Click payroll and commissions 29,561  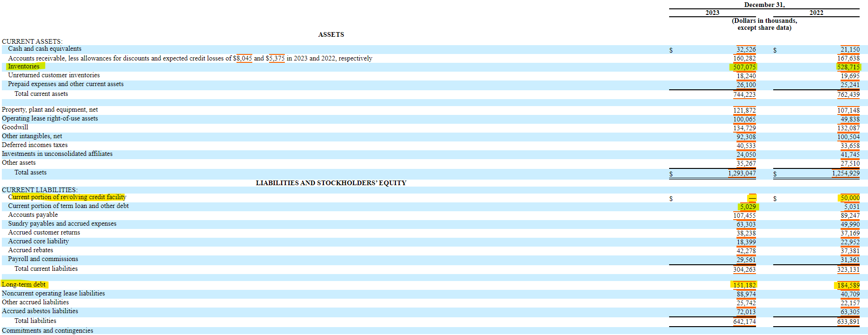pyautogui.click(x=746, y=260)
